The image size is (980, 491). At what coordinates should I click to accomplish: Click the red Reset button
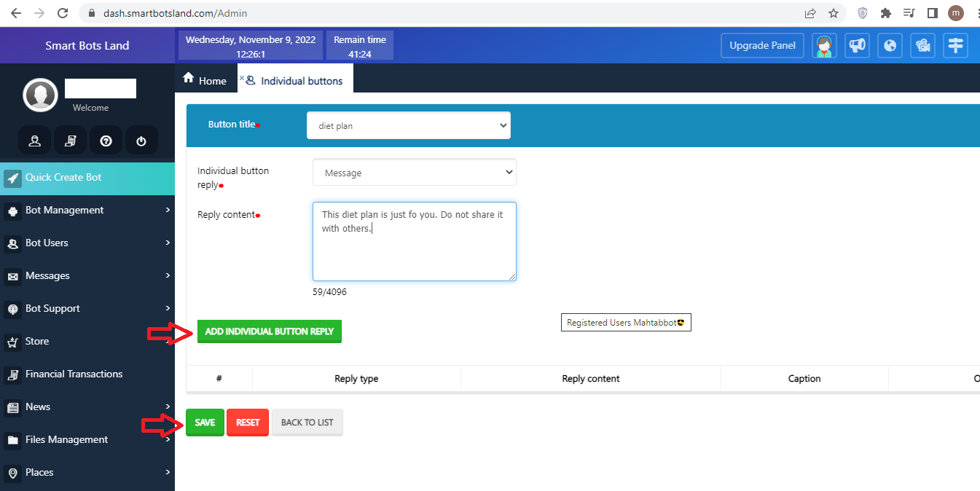248,423
